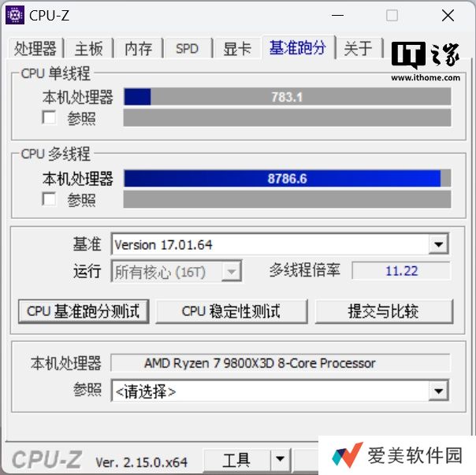Open the 基准 version dropdown arrow
Viewport: 476px width, 475px height.
pos(438,244)
